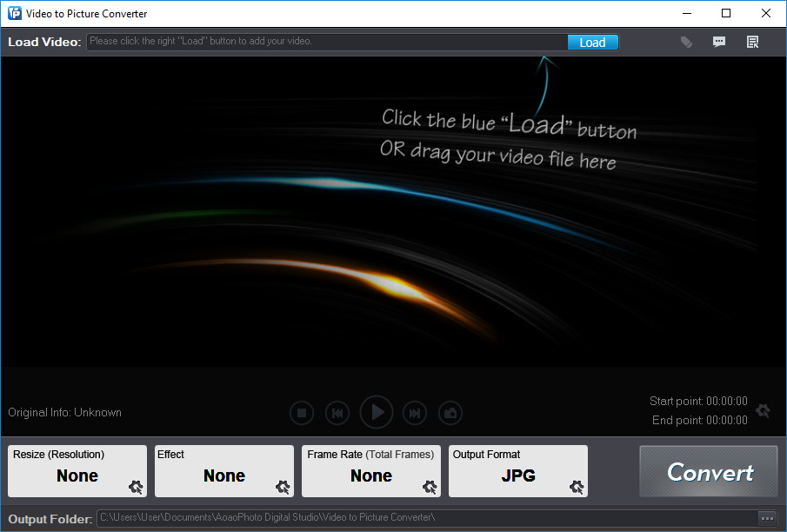Click the Output Folder path field

[x=426, y=518]
